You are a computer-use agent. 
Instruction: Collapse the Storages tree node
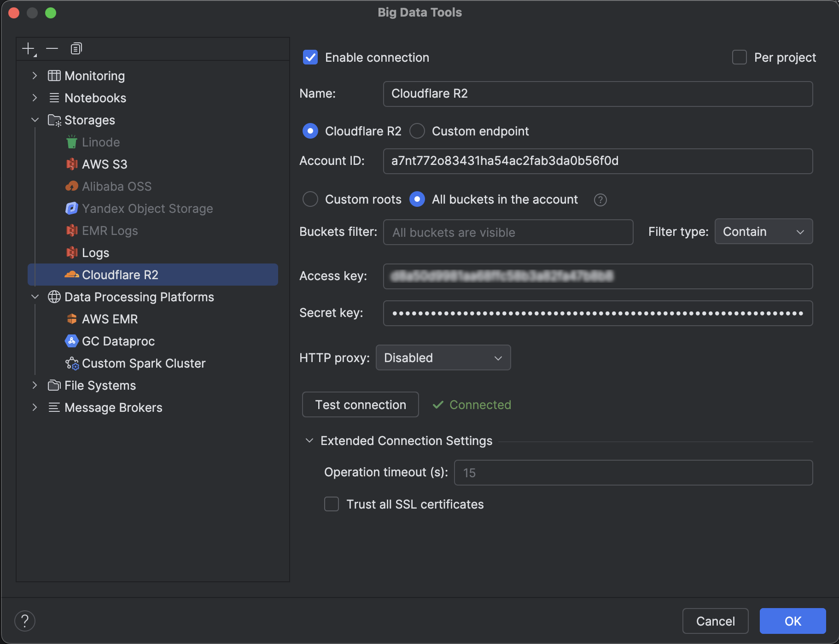coord(35,120)
